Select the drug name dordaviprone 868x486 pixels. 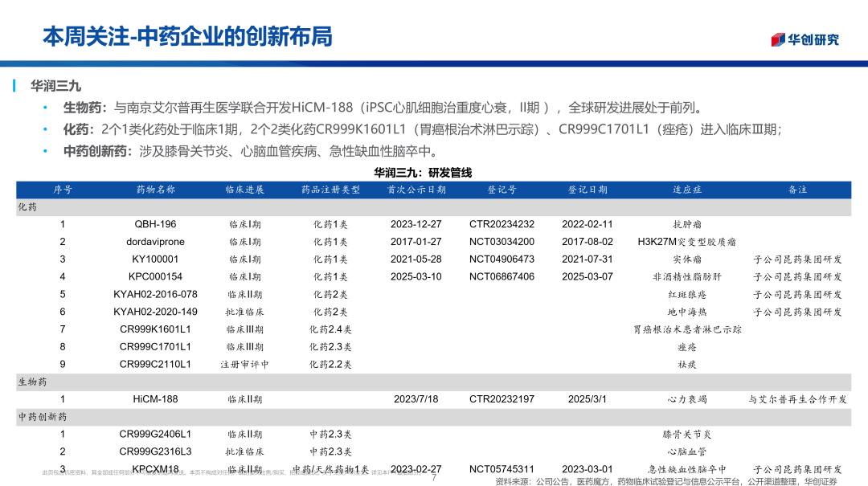click(x=156, y=242)
